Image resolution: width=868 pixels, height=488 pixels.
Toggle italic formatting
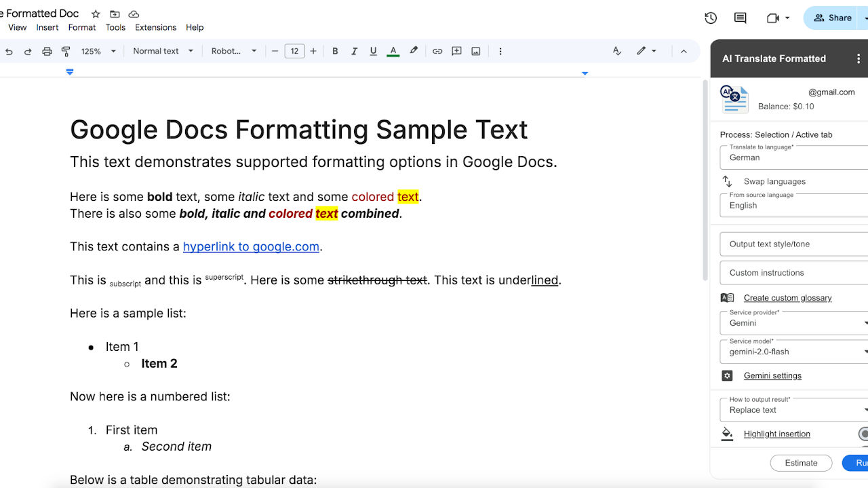pyautogui.click(x=354, y=52)
